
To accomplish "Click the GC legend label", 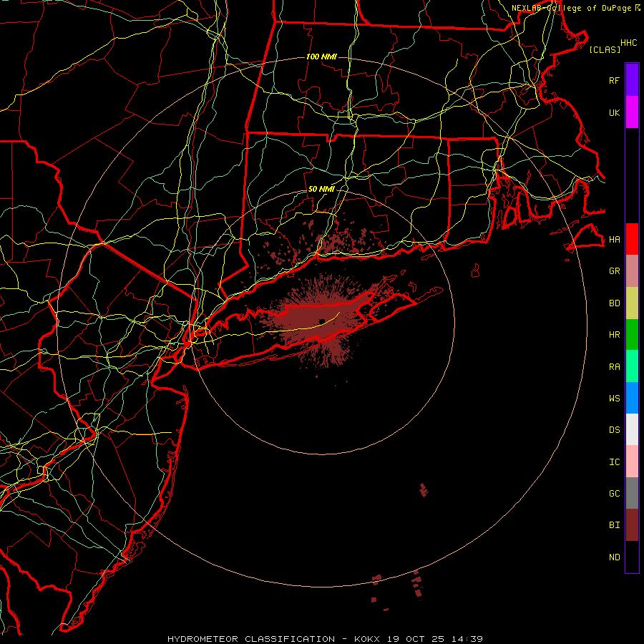I will (614, 494).
